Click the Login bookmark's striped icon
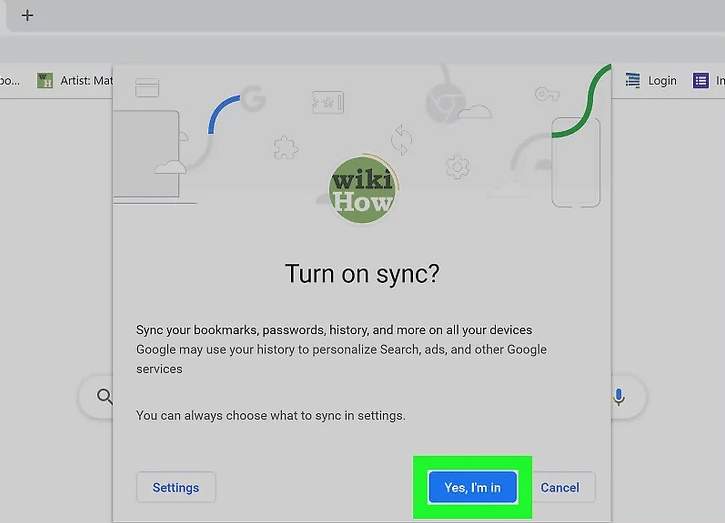The width and height of the screenshot is (725, 523). click(x=633, y=80)
